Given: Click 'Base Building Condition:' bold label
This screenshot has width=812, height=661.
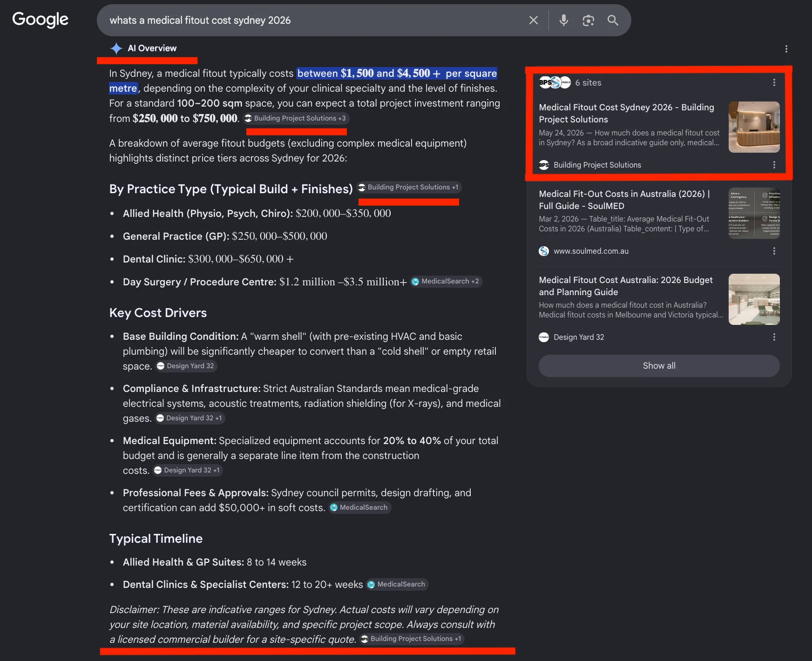Looking at the screenshot, I should pyautogui.click(x=181, y=337).
